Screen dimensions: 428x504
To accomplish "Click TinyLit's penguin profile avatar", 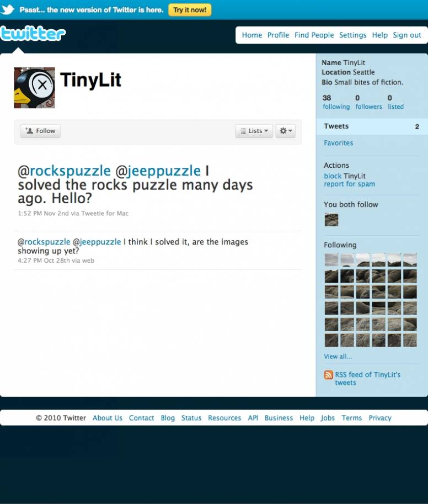I will click(34, 88).
